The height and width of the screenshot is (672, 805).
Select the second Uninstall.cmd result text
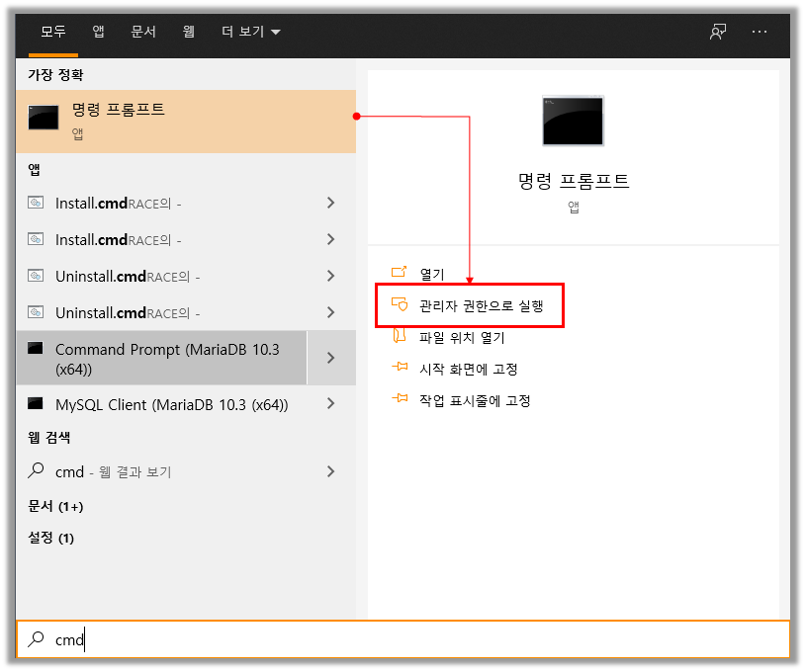128,313
